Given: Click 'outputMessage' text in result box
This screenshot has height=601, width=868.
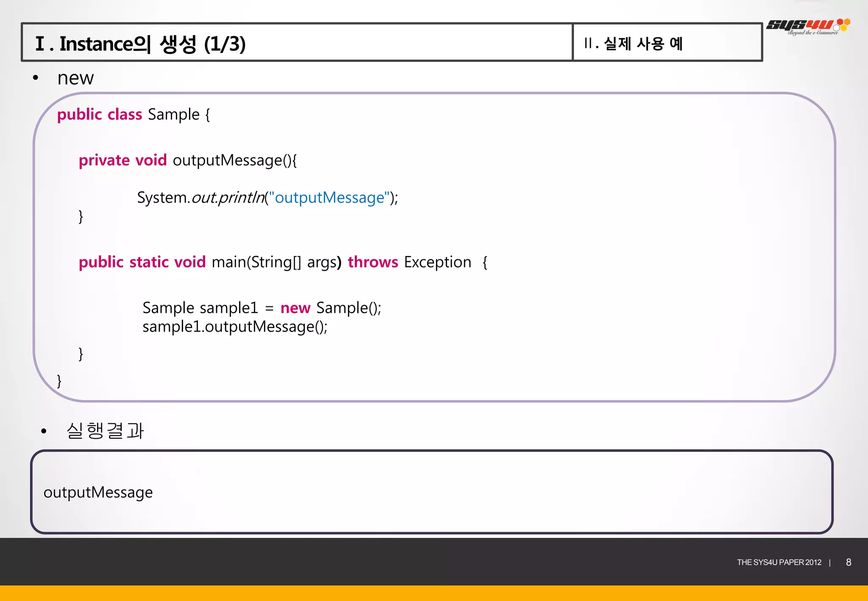Looking at the screenshot, I should coord(98,492).
